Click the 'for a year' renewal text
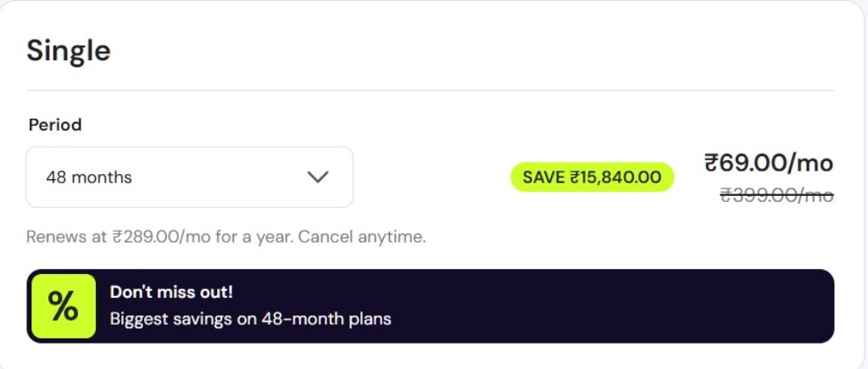 click(261, 237)
